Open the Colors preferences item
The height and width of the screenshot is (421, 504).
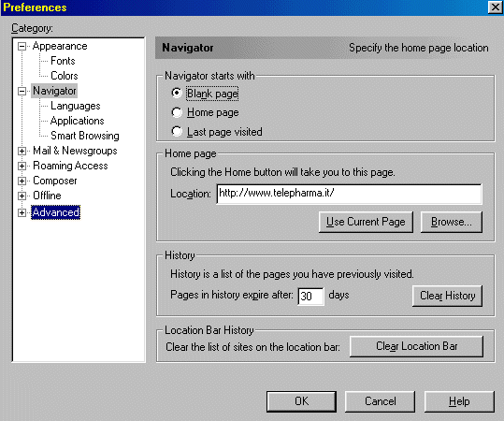[x=65, y=76]
